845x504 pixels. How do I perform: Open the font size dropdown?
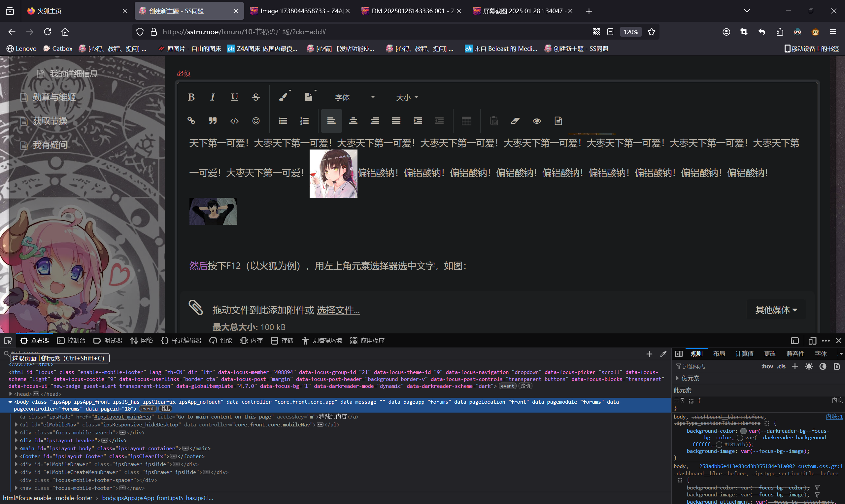click(x=407, y=97)
